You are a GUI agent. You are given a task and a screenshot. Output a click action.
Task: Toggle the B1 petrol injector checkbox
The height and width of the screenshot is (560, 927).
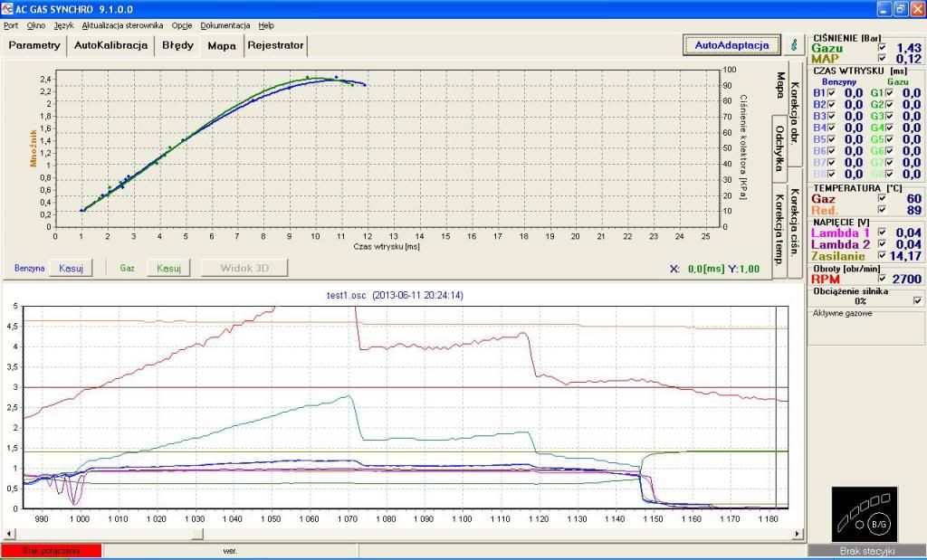point(832,92)
